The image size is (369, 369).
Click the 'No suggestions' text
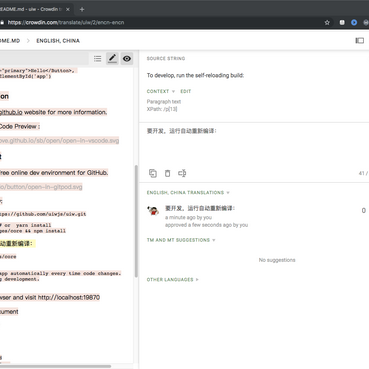(x=277, y=260)
